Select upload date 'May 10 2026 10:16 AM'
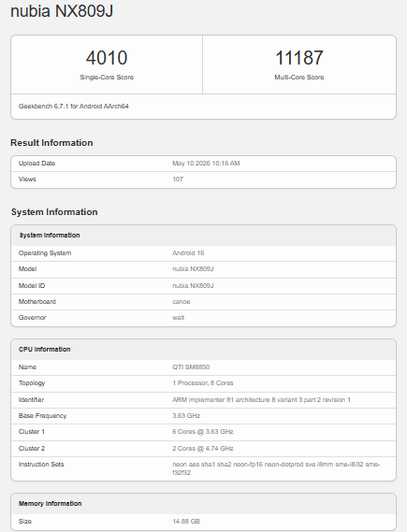Viewport: 407px width, 532px height. (206, 164)
